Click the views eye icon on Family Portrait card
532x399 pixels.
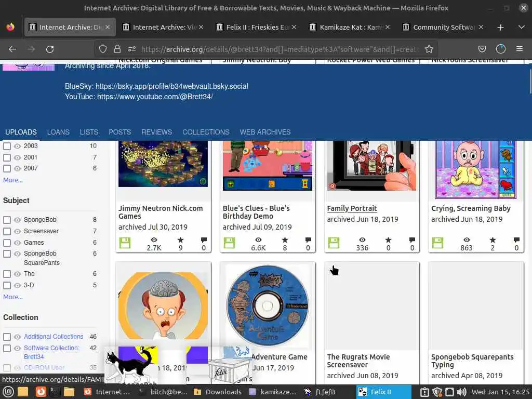pos(362,240)
